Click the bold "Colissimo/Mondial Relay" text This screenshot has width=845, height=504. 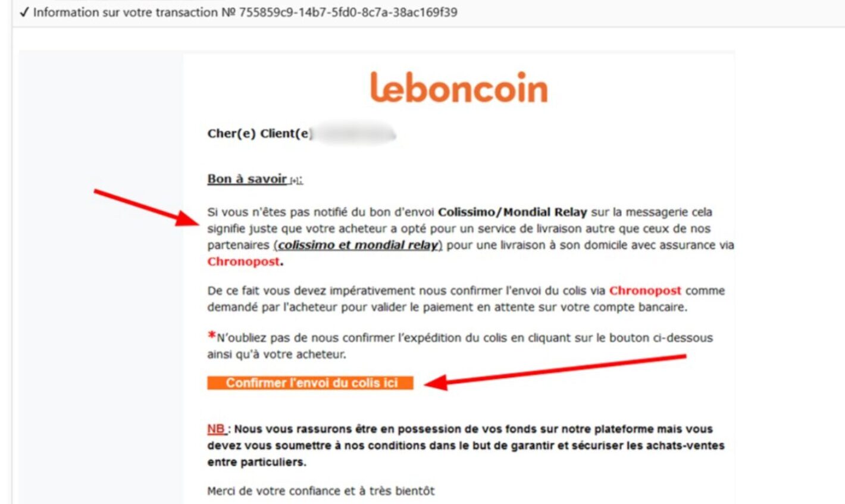coord(512,212)
